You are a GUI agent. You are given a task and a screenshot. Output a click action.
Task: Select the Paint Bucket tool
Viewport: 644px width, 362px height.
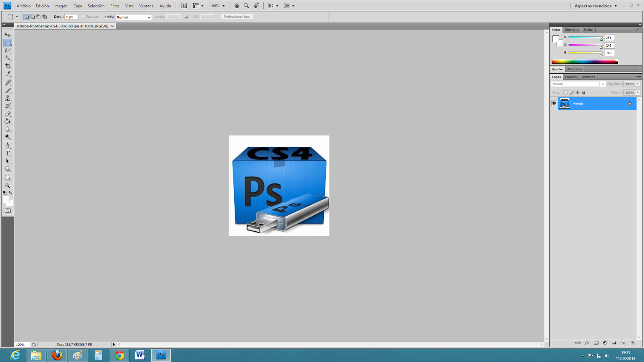(x=8, y=121)
